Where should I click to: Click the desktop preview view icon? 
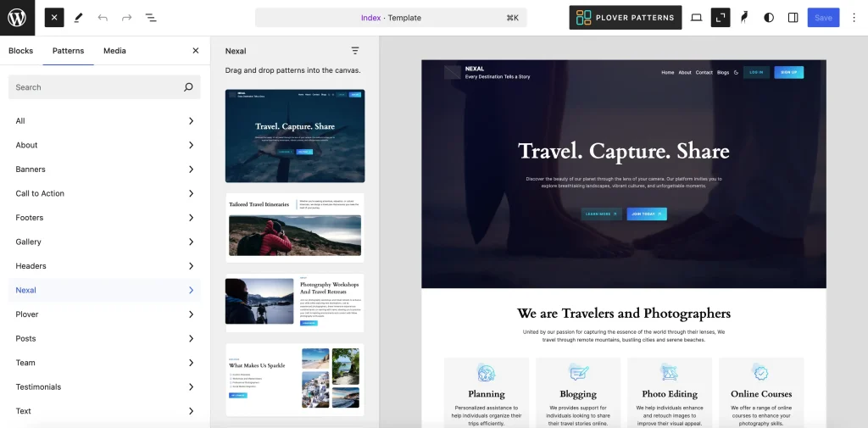coord(696,17)
